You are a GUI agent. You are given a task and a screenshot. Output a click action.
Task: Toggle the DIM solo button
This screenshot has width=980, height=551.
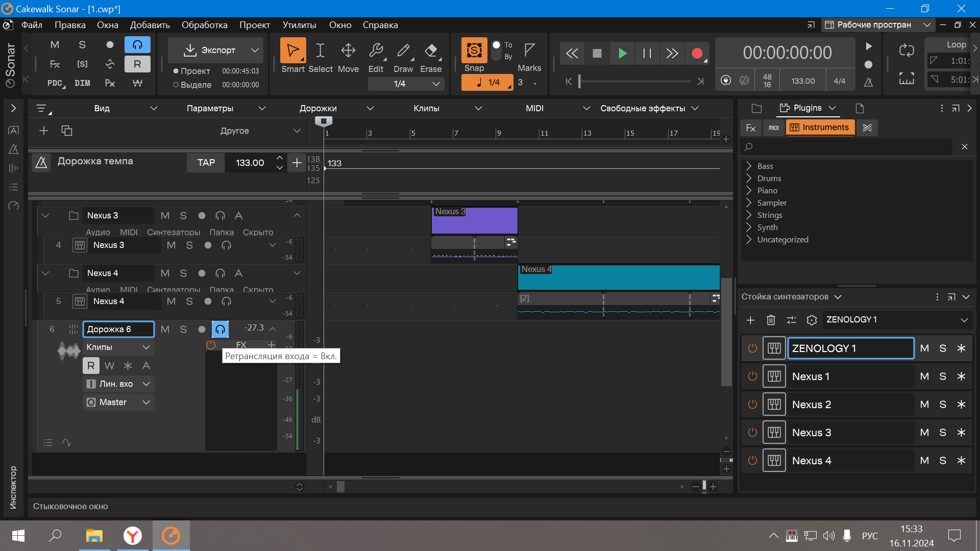coord(82,83)
